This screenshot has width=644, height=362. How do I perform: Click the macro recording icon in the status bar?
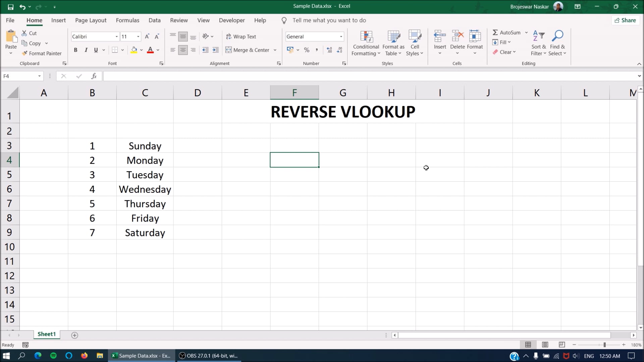[x=25, y=345]
